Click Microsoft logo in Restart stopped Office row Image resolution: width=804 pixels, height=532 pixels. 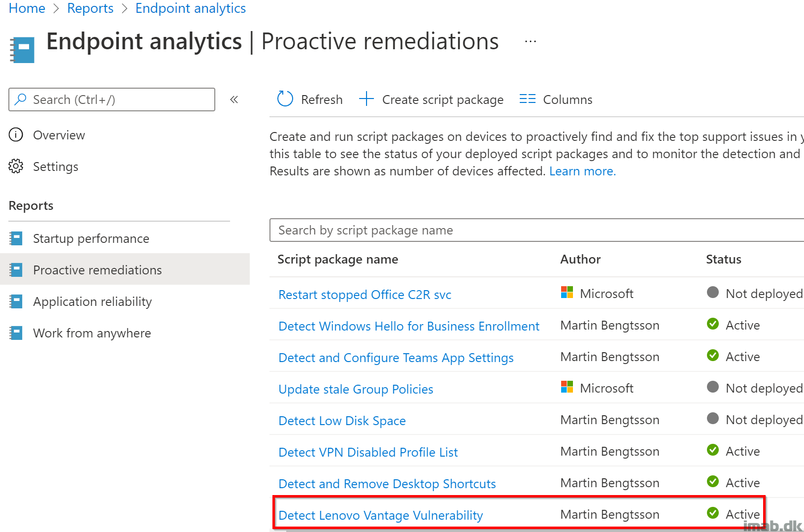567,293
